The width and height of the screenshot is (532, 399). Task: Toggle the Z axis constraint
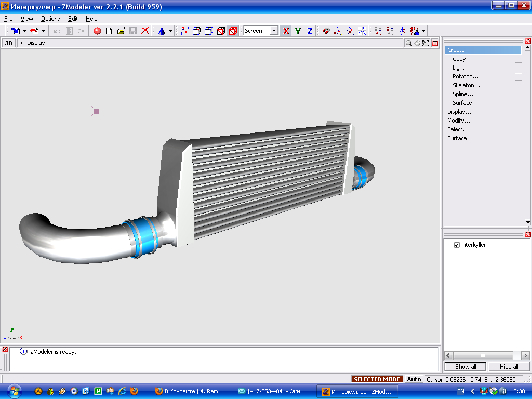[310, 31]
